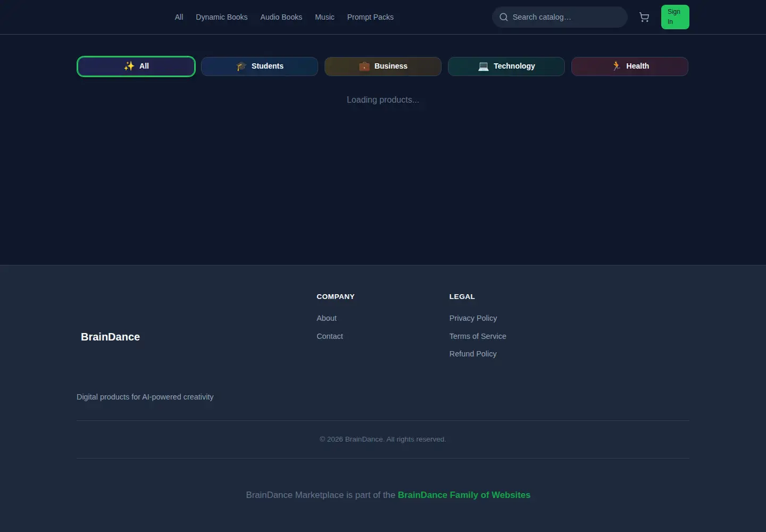
Task: Go to the Audio Books section
Action: pyautogui.click(x=281, y=17)
